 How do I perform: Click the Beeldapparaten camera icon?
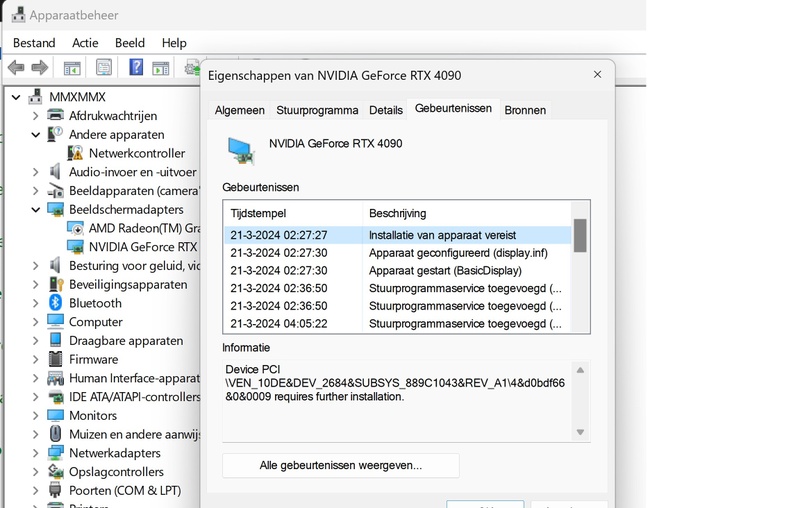tap(56, 191)
